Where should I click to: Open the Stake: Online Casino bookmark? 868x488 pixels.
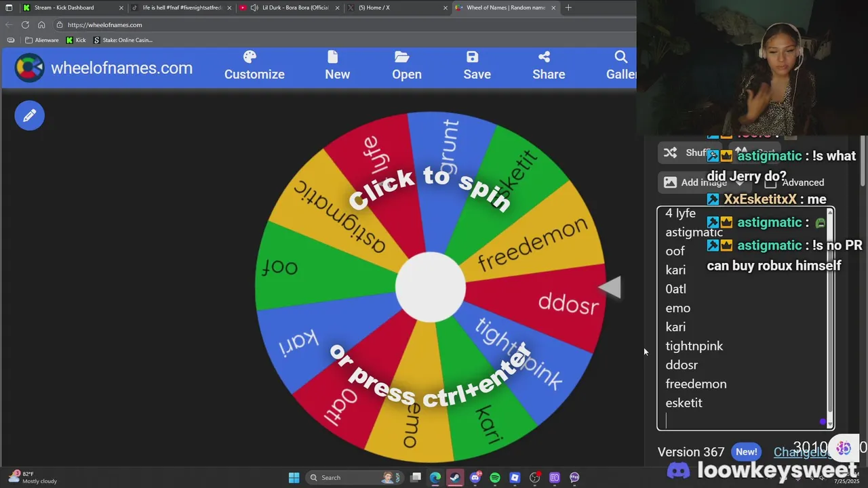pos(123,40)
